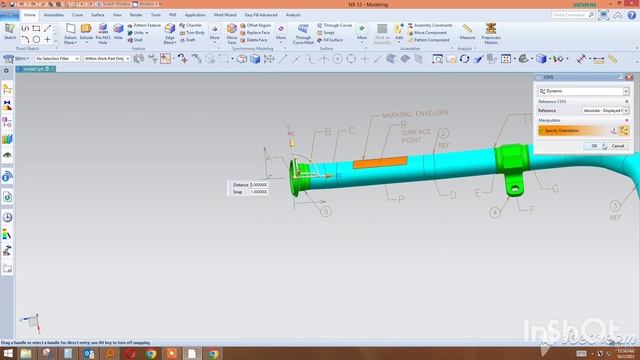Select the Arc sketch tool
Image resolution: width=640 pixels, height=360 pixels.
(25, 40)
